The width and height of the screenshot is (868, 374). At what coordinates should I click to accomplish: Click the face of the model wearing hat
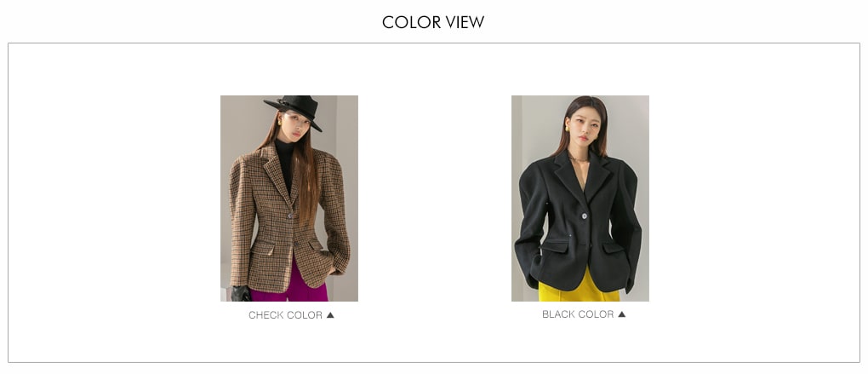click(292, 129)
